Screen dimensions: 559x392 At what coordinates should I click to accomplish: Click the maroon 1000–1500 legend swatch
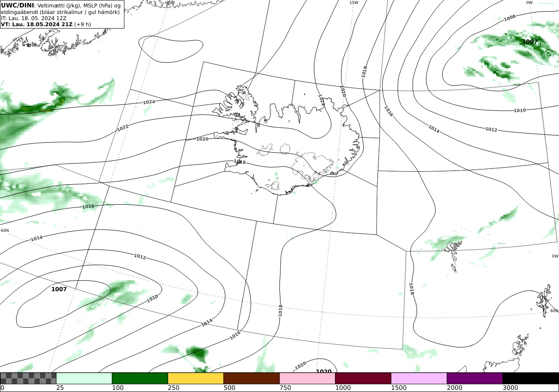pos(363,378)
